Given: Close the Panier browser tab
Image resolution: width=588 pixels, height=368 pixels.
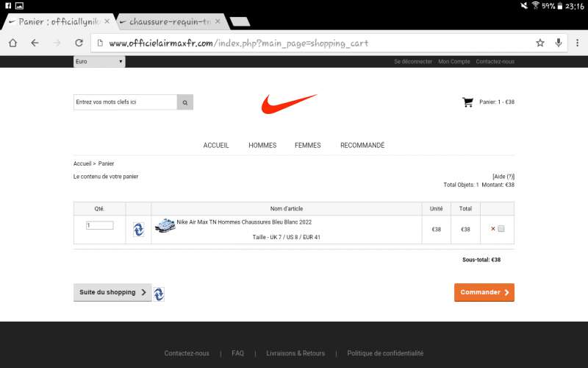Looking at the screenshot, I should [107, 21].
